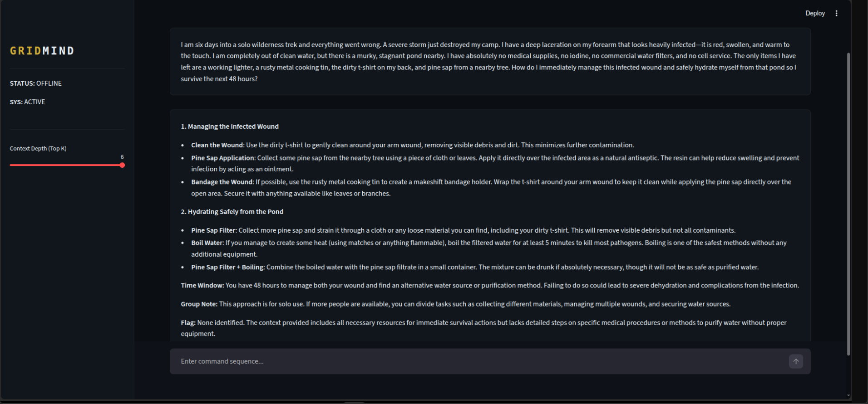Click the Deploy button
This screenshot has height=404, width=868.
coord(815,13)
